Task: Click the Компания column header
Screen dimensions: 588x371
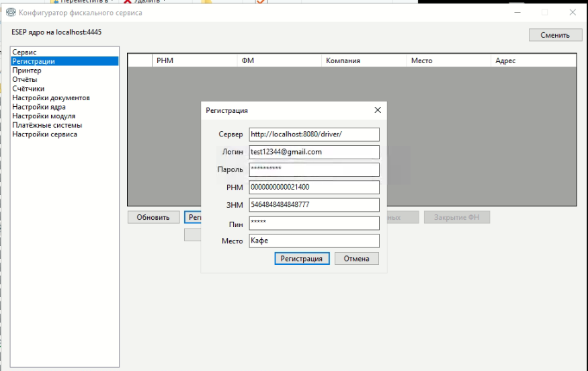Action: point(364,60)
